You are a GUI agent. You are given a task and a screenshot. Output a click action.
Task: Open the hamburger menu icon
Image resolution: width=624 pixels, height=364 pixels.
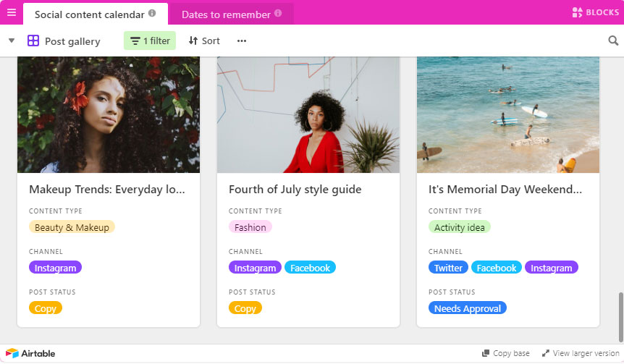pos(12,12)
